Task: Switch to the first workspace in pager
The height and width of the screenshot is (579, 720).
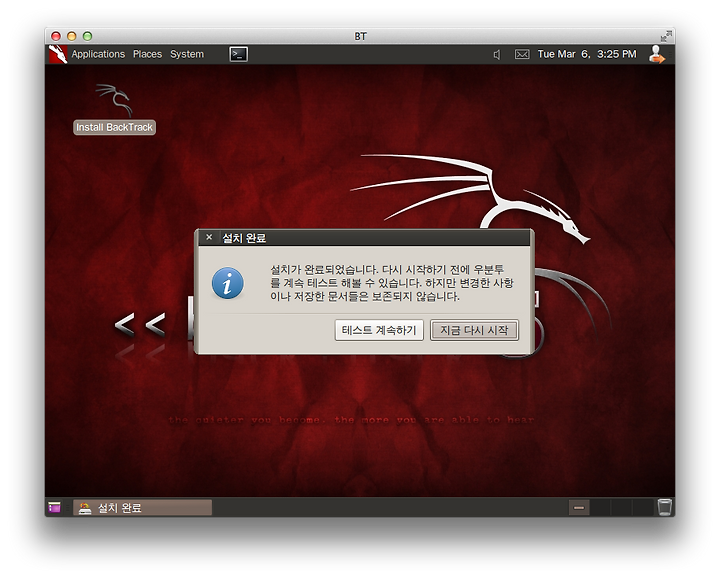Action: (x=579, y=508)
